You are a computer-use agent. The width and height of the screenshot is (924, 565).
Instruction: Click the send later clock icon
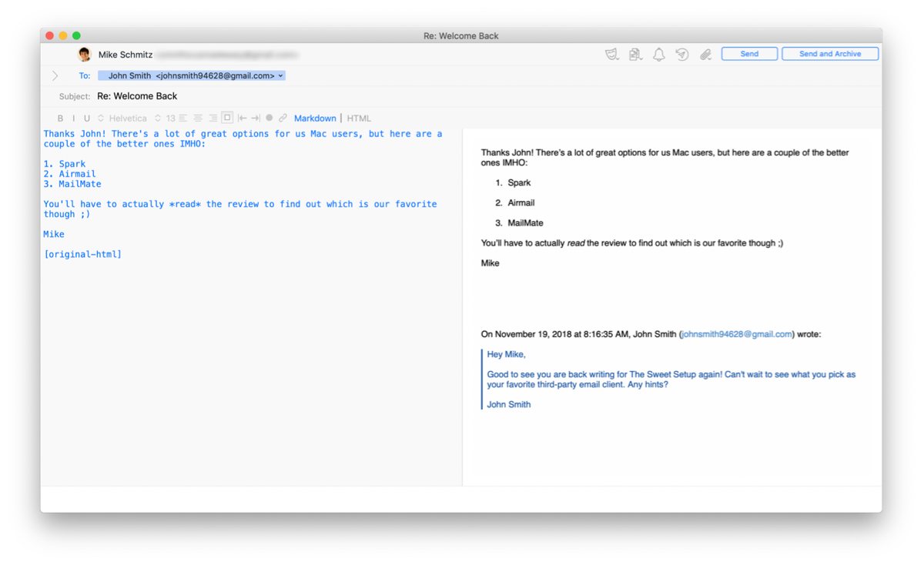pyautogui.click(x=682, y=55)
